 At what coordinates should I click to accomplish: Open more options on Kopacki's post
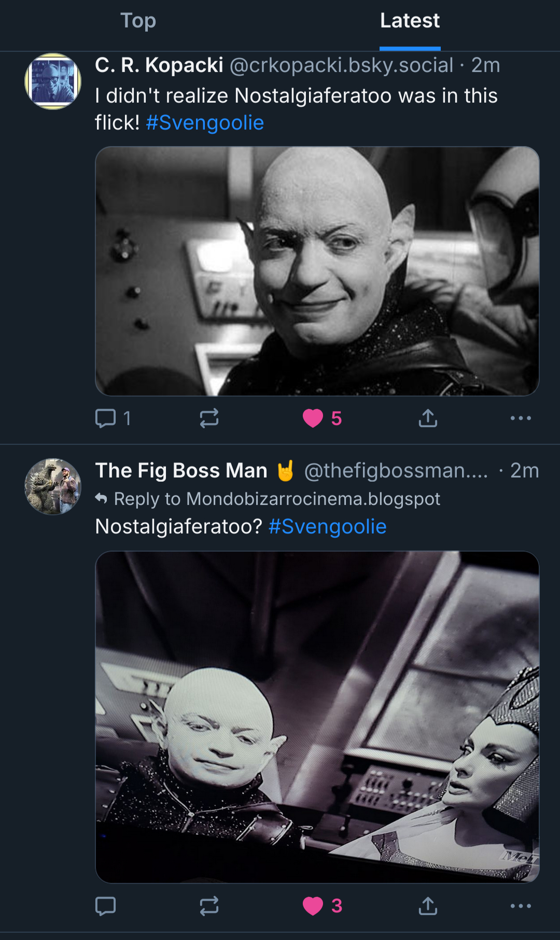click(521, 418)
